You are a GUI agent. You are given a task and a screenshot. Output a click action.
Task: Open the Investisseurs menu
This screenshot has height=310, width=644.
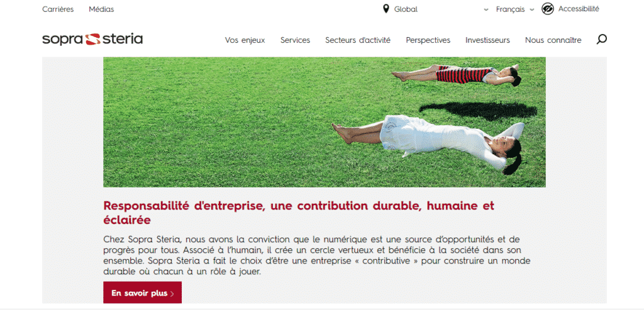pyautogui.click(x=487, y=40)
